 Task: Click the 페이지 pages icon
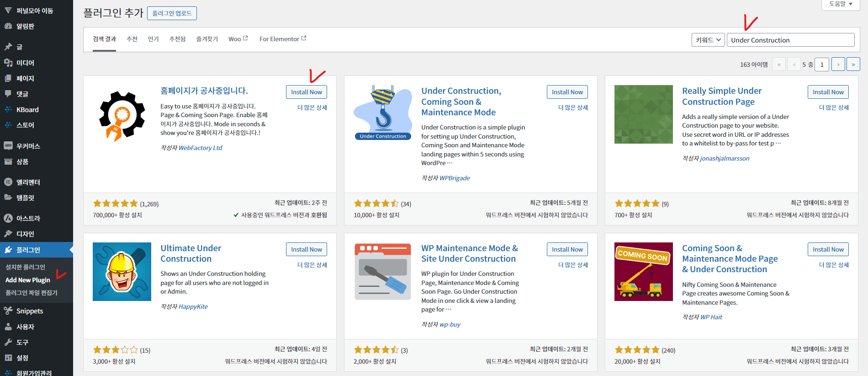[8, 78]
